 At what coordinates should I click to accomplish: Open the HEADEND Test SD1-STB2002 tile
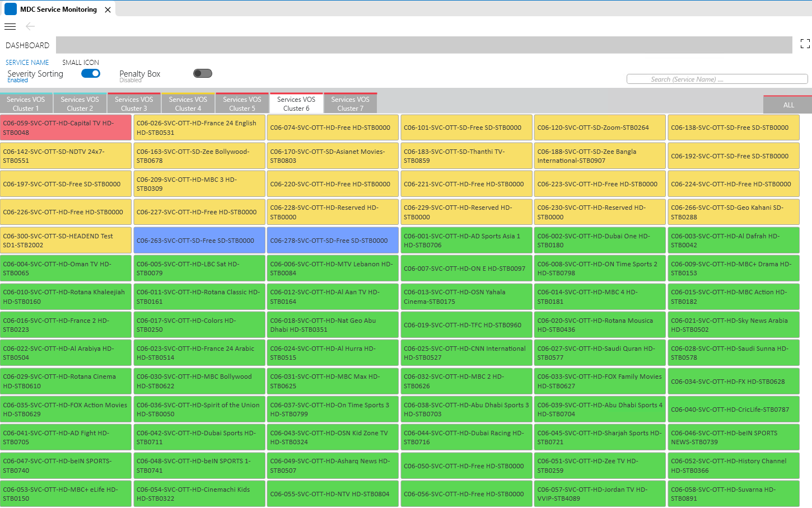click(66, 241)
